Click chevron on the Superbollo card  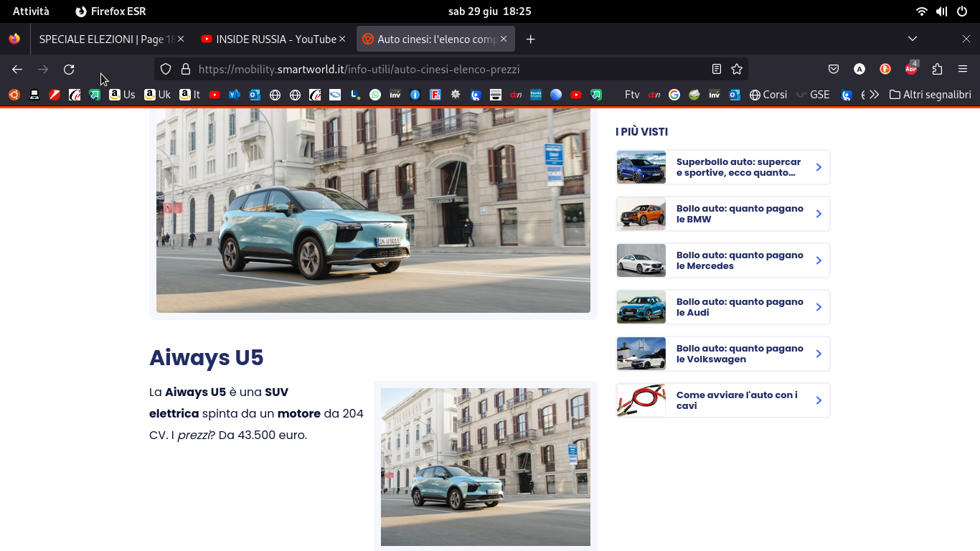coord(819,167)
